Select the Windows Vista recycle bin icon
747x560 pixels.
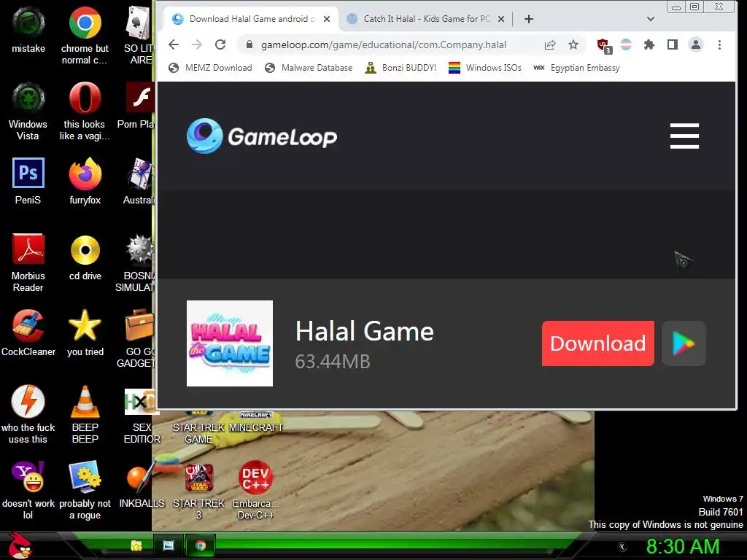coord(28,111)
